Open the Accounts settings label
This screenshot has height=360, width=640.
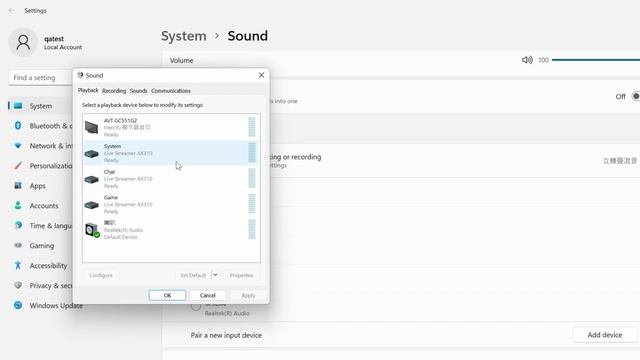[44, 206]
